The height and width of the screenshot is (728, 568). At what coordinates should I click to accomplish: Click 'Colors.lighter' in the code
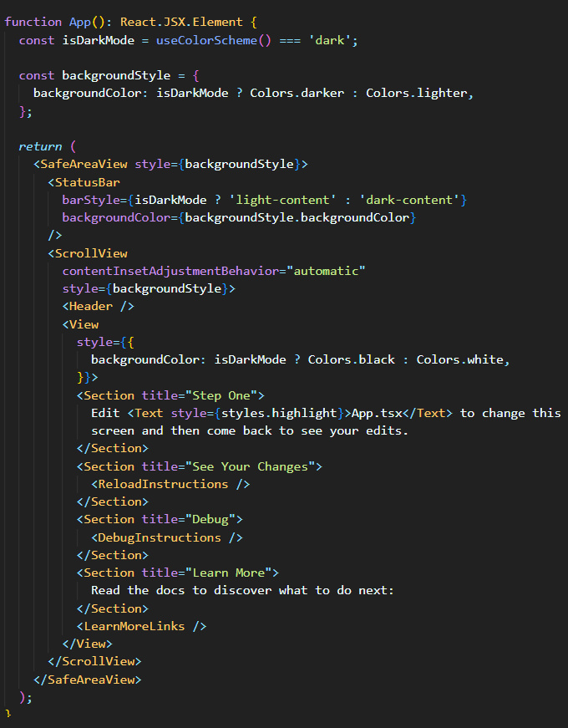point(416,93)
